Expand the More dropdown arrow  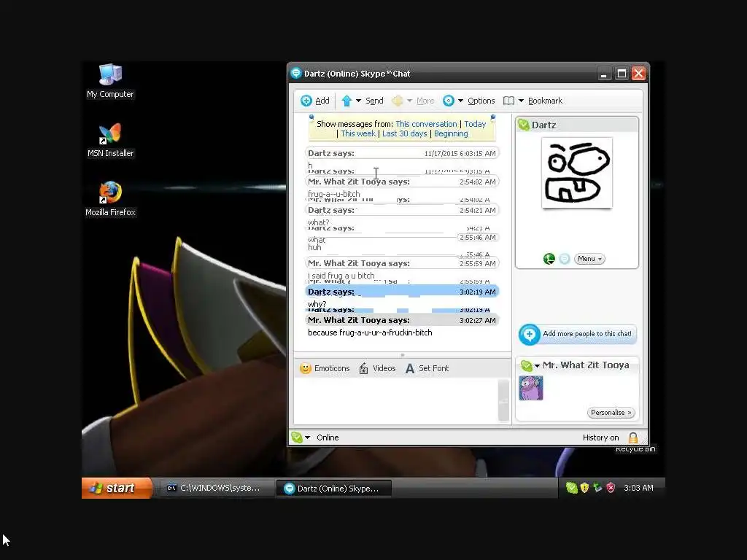[409, 101]
